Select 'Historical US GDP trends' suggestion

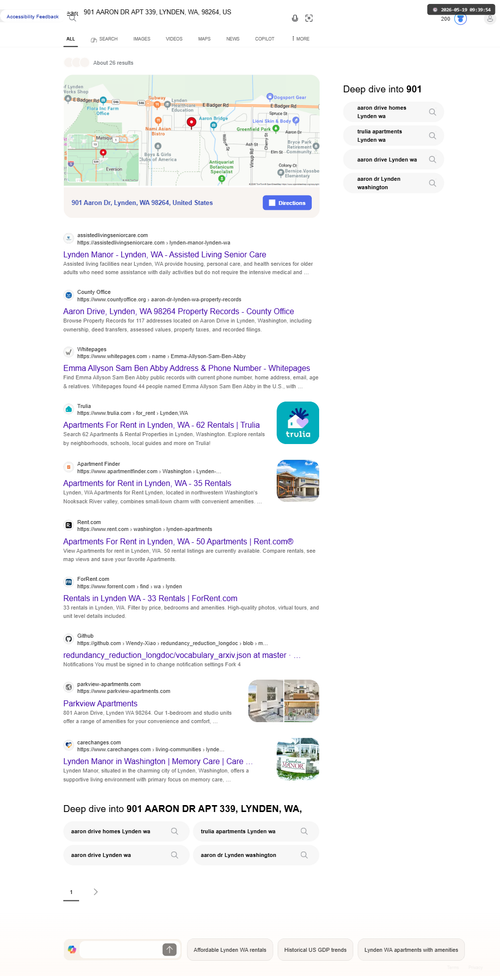click(x=315, y=950)
